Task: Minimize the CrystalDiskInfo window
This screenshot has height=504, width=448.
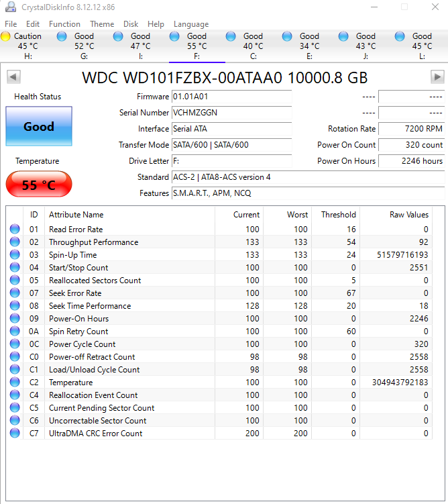Action: (x=374, y=7)
